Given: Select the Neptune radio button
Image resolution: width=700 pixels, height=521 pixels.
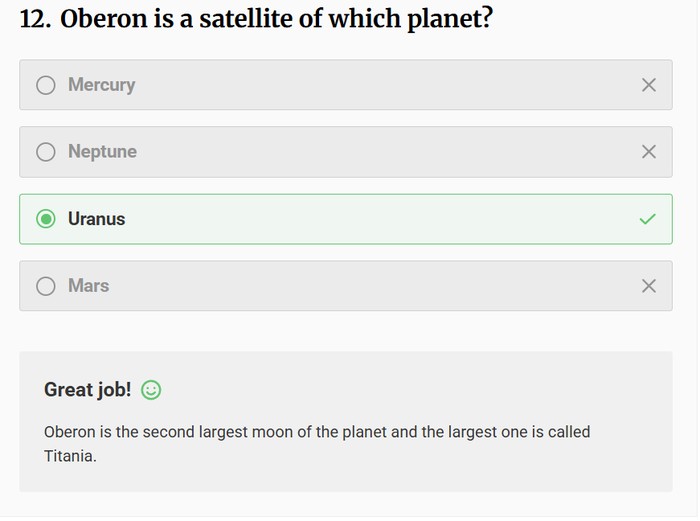Looking at the screenshot, I should click(x=46, y=152).
